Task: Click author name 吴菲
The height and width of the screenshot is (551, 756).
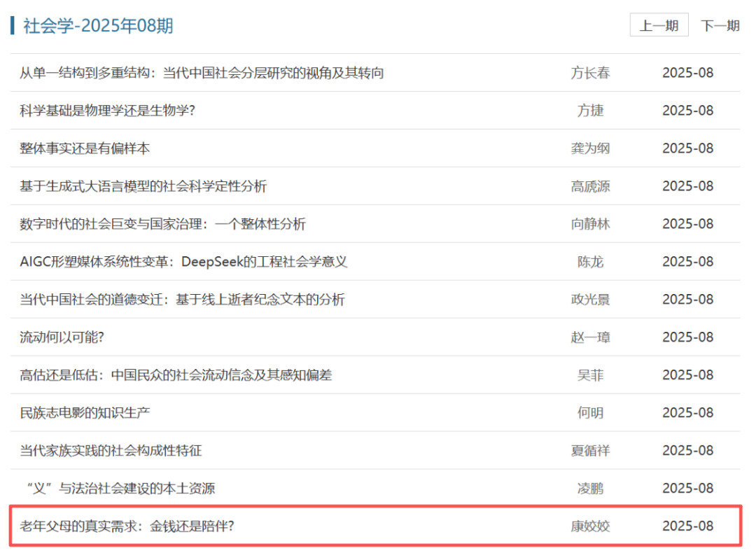Action: [x=591, y=375]
